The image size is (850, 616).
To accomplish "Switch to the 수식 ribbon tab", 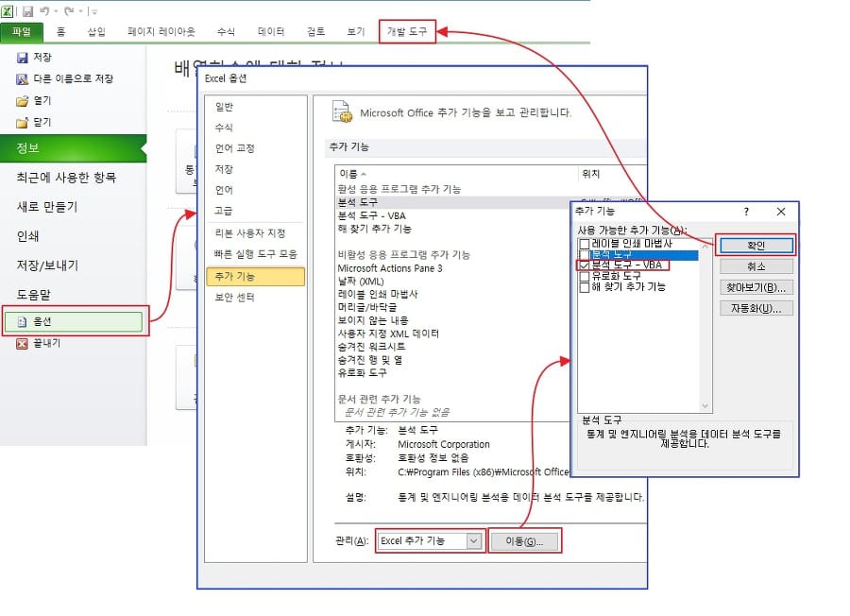I will point(226,32).
